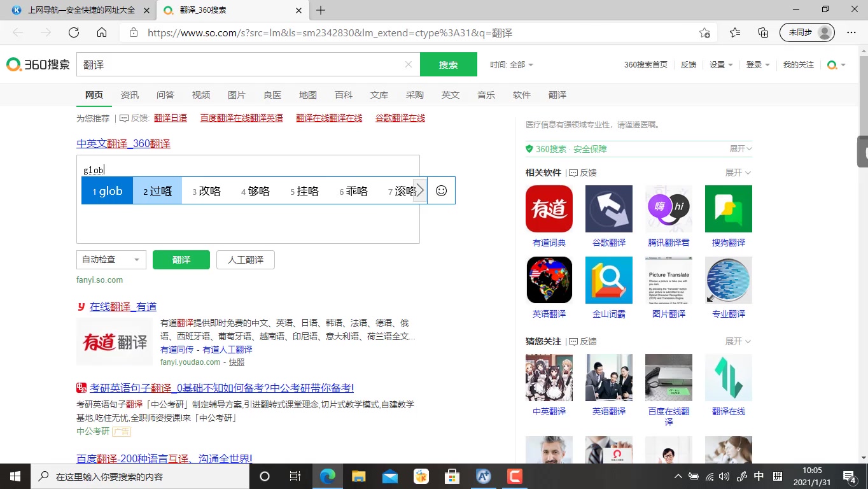Open the notification center icon
The height and width of the screenshot is (489, 868).
tap(850, 476)
